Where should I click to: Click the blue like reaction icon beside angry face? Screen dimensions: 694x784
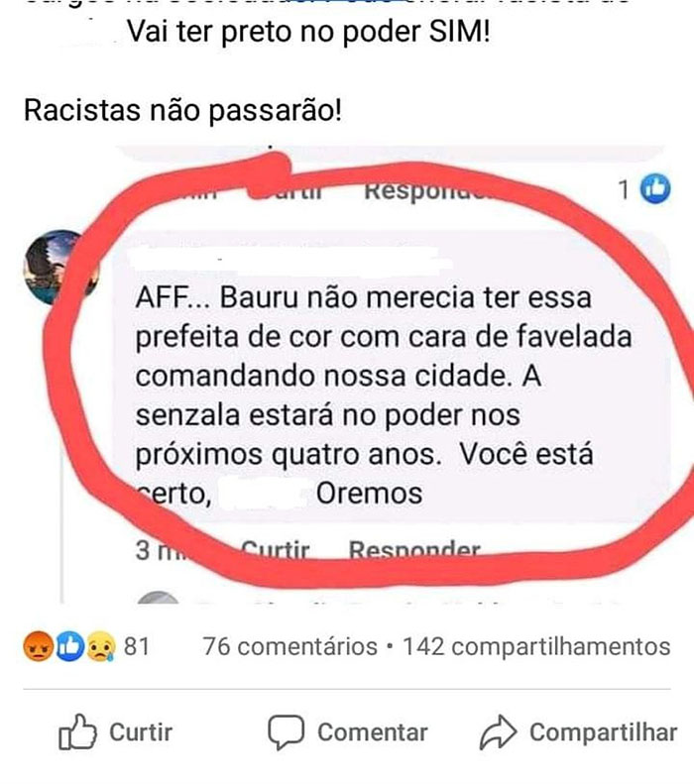coord(69,646)
